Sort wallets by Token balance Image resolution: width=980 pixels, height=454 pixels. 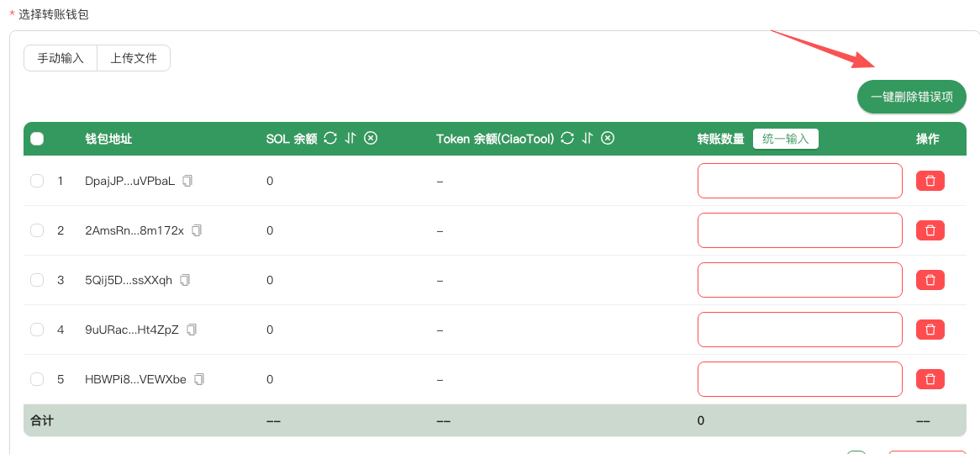(587, 139)
